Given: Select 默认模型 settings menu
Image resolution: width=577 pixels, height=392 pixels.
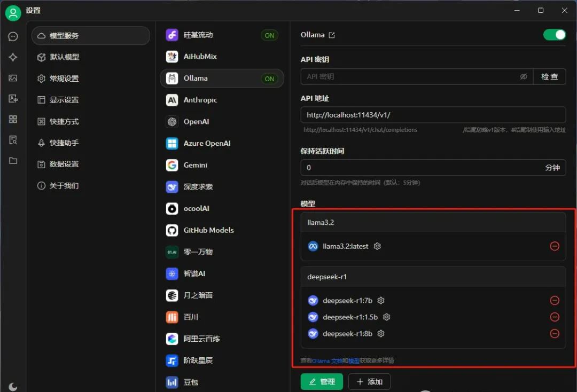Looking at the screenshot, I should click(x=90, y=57).
